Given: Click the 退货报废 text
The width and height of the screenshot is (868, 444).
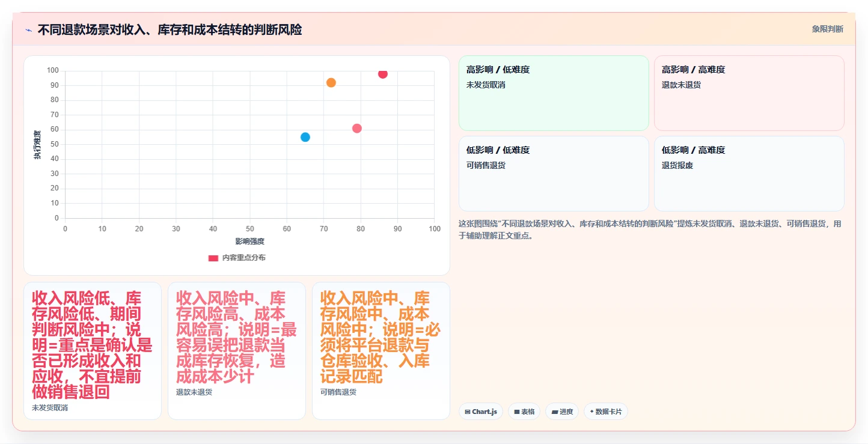Looking at the screenshot, I should pos(677,165).
